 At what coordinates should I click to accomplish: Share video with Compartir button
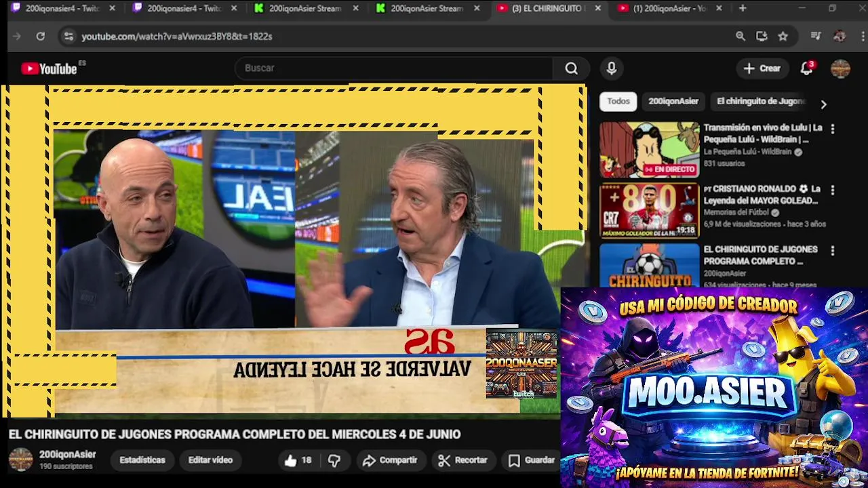tap(390, 460)
